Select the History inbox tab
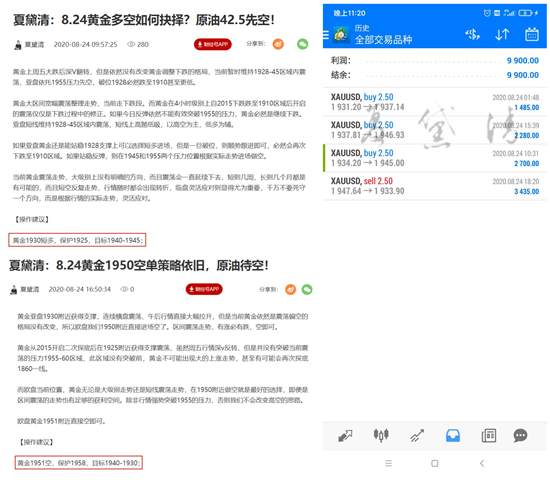Viewport: 550px width, 480px height. coord(453,435)
